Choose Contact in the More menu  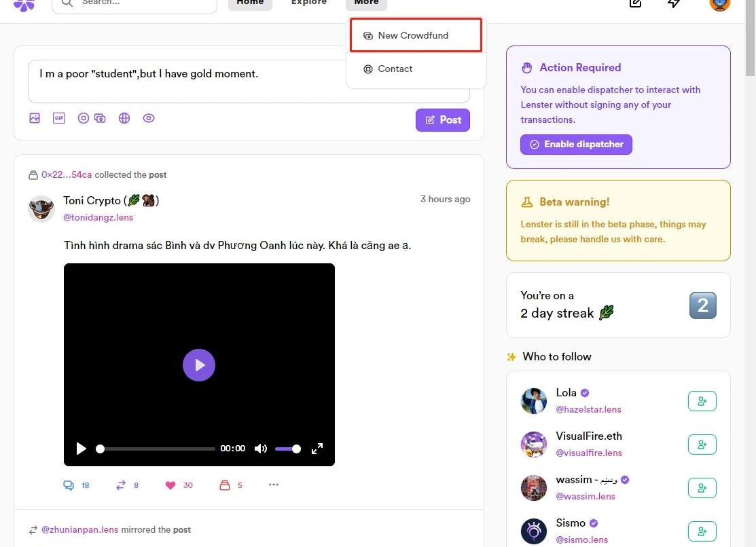pyautogui.click(x=395, y=69)
